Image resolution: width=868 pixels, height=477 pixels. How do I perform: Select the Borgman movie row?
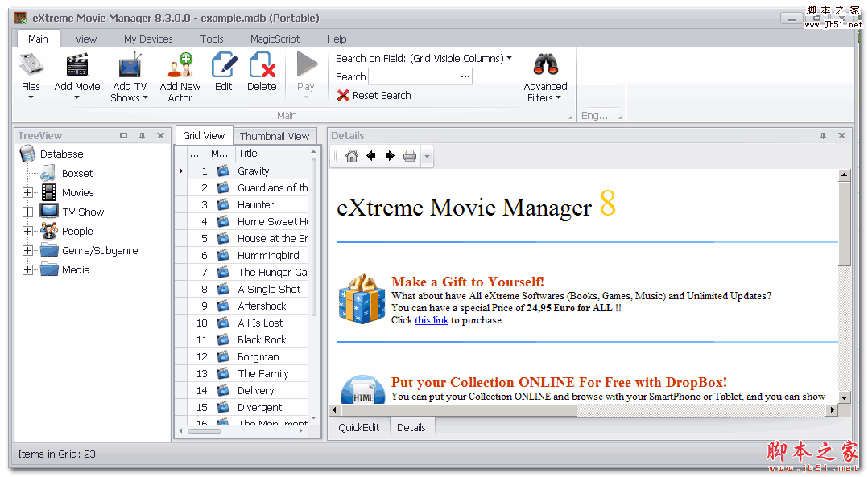[x=247, y=357]
